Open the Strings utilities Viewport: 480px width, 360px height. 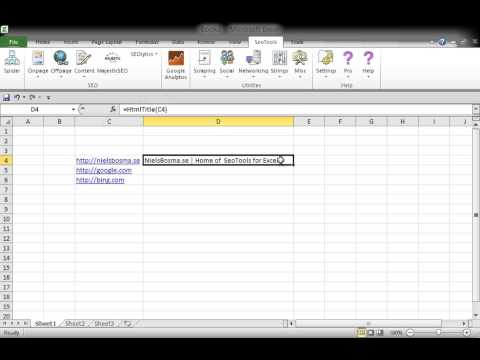tap(279, 64)
